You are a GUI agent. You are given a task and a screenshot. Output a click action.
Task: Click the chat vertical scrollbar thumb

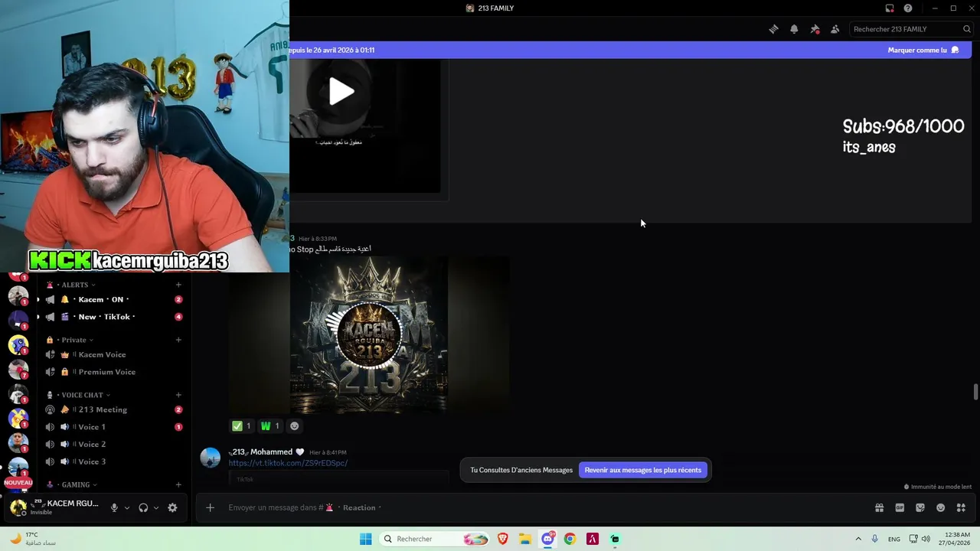click(x=975, y=392)
